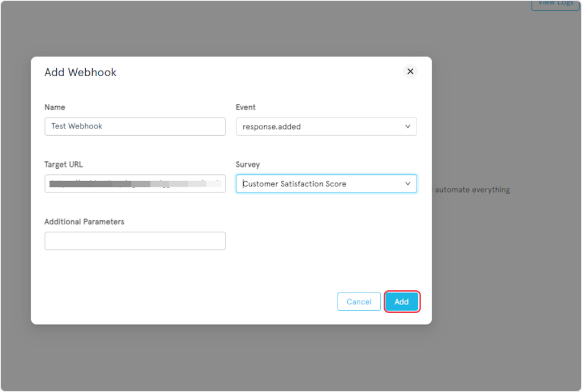Expand the Survey dropdown arrow
Viewport: 582px width, 392px height.
coord(408,184)
